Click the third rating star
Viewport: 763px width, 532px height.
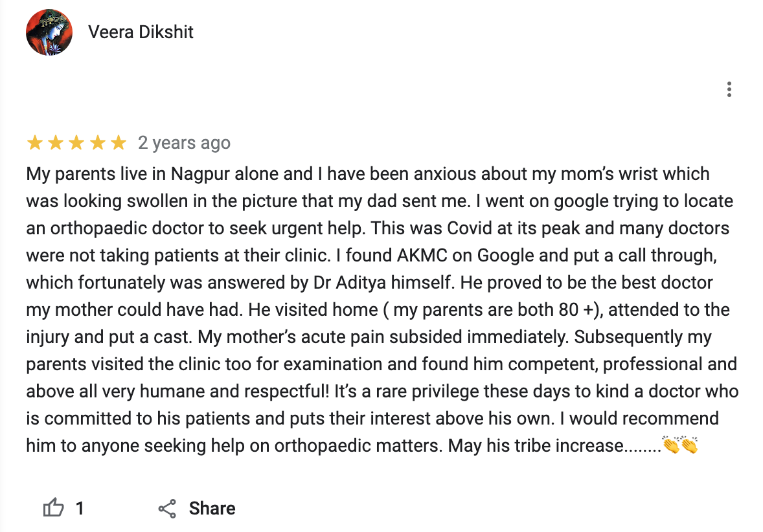pos(76,143)
